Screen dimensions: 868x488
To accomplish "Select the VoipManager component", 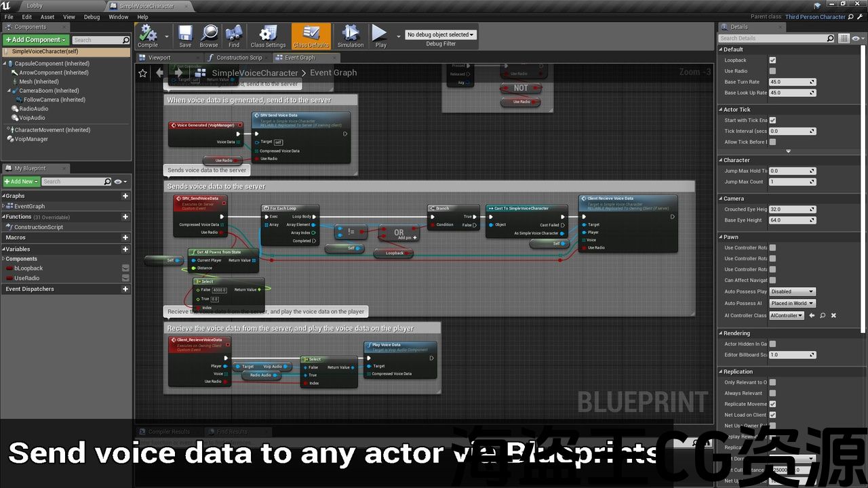I will [31, 139].
